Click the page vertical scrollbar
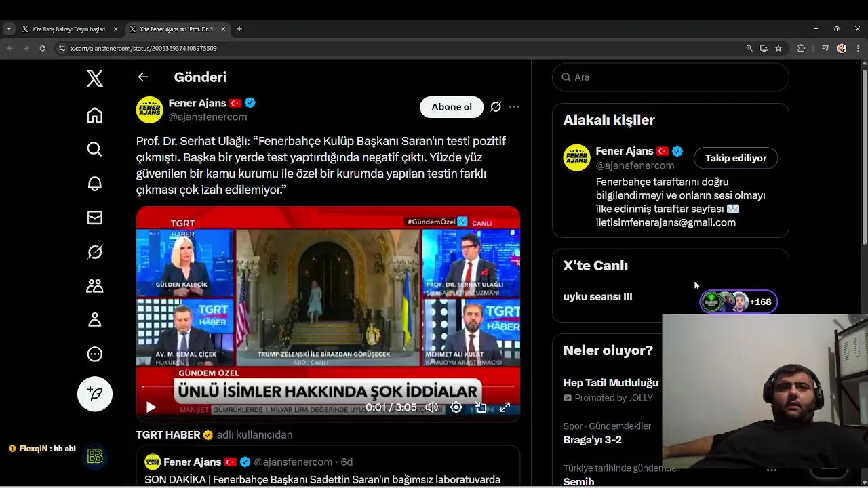This screenshot has height=488, width=868. click(864, 156)
